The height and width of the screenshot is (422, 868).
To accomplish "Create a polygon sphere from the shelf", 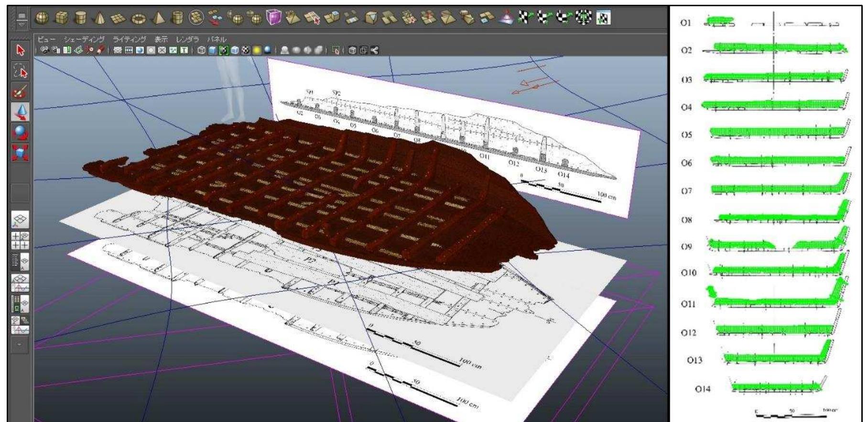I will click(43, 18).
